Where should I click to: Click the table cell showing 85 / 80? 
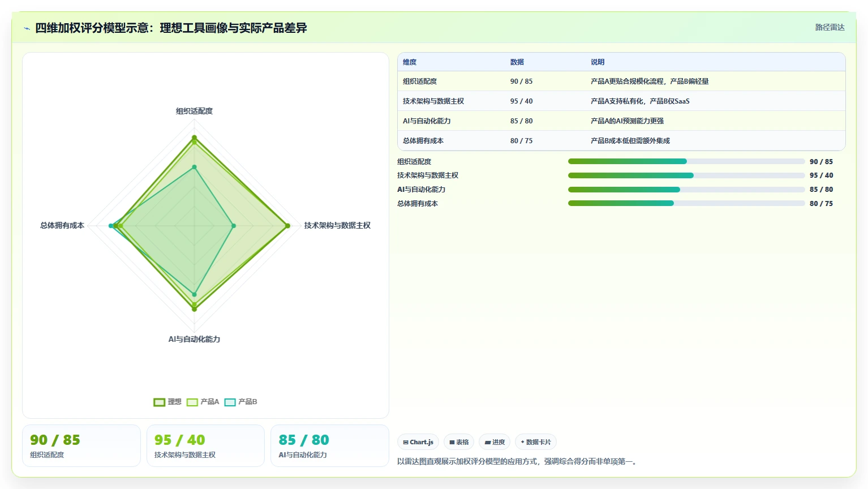(x=521, y=121)
